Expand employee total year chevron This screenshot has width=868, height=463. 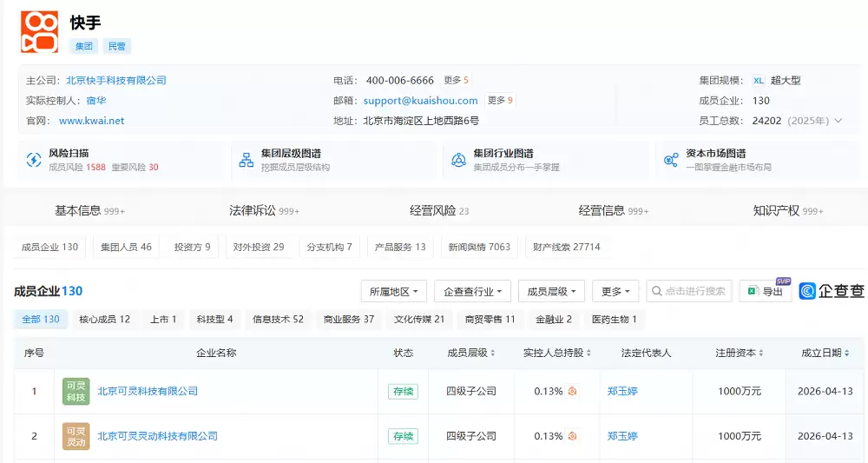(838, 121)
